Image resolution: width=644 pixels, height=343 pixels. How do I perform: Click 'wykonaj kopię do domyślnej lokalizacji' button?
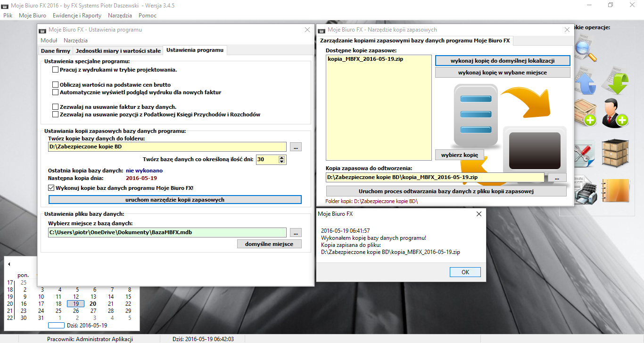coord(503,60)
